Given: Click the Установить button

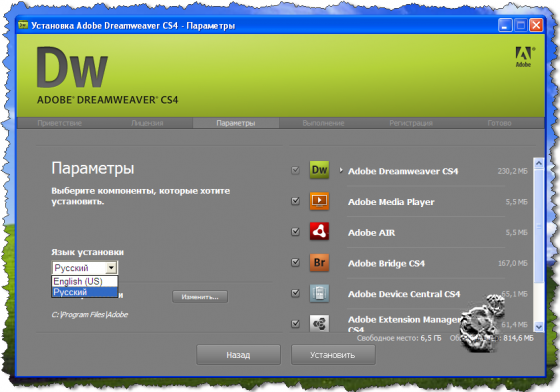Looking at the screenshot, I should [333, 355].
